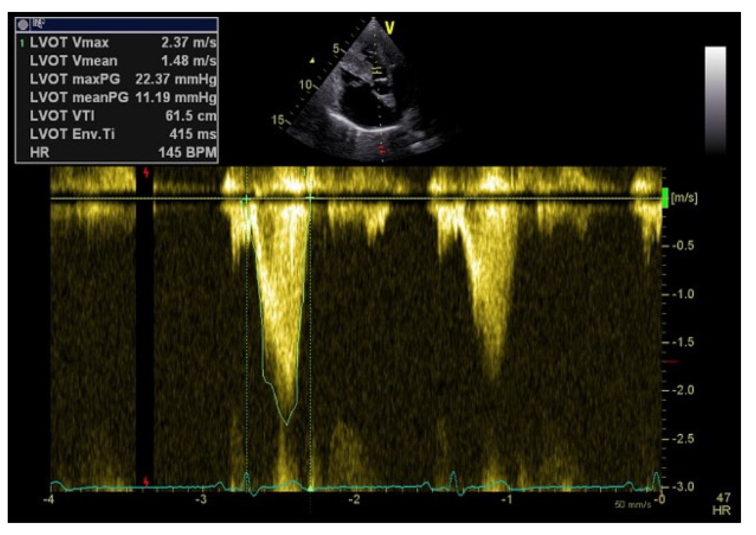The width and height of the screenshot is (756, 535).
Task: Select the HR 145 BPM row
Action: pos(116,153)
